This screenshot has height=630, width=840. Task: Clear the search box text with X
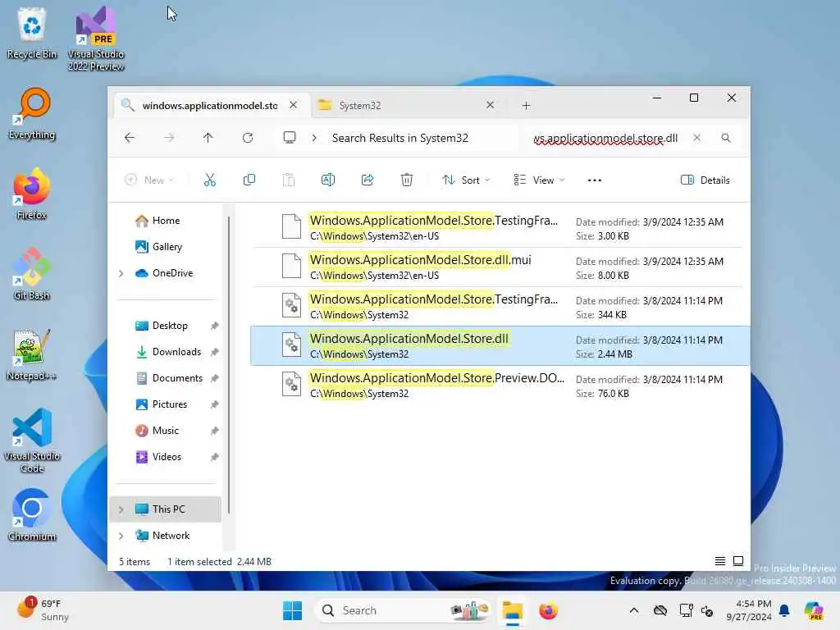click(696, 138)
